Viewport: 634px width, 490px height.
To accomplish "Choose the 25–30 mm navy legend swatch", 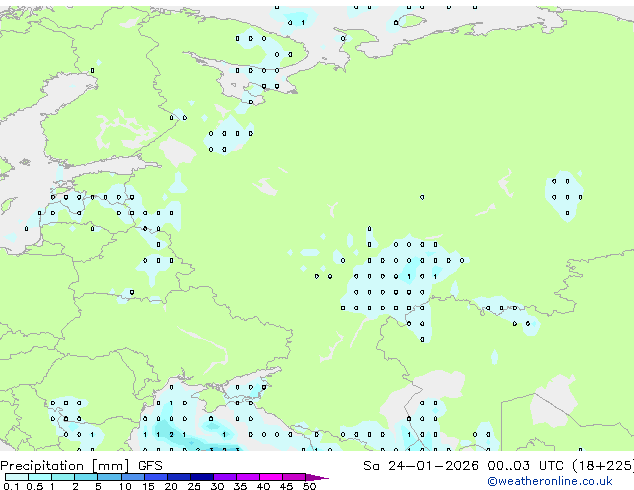I will point(202,477).
